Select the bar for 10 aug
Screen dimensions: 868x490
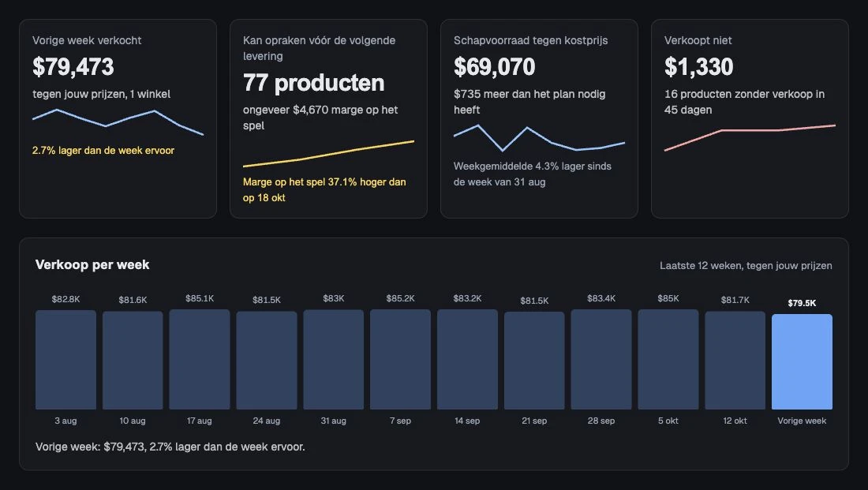133,361
